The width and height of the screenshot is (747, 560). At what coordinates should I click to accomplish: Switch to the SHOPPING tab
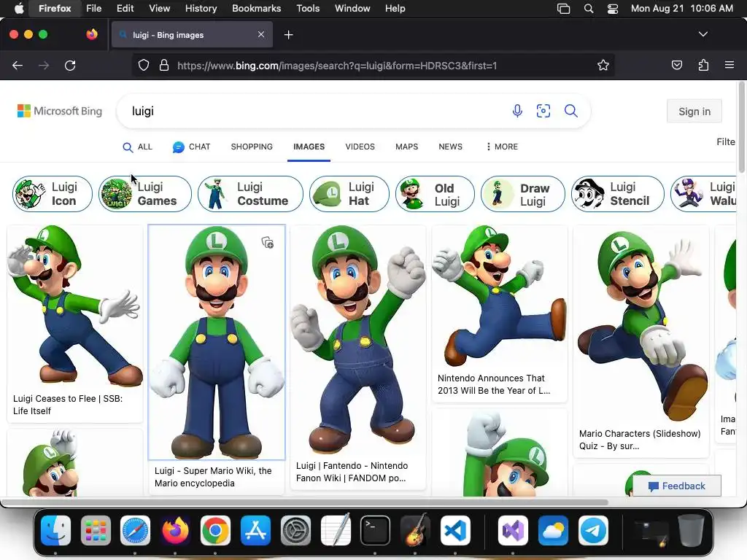[252, 147]
